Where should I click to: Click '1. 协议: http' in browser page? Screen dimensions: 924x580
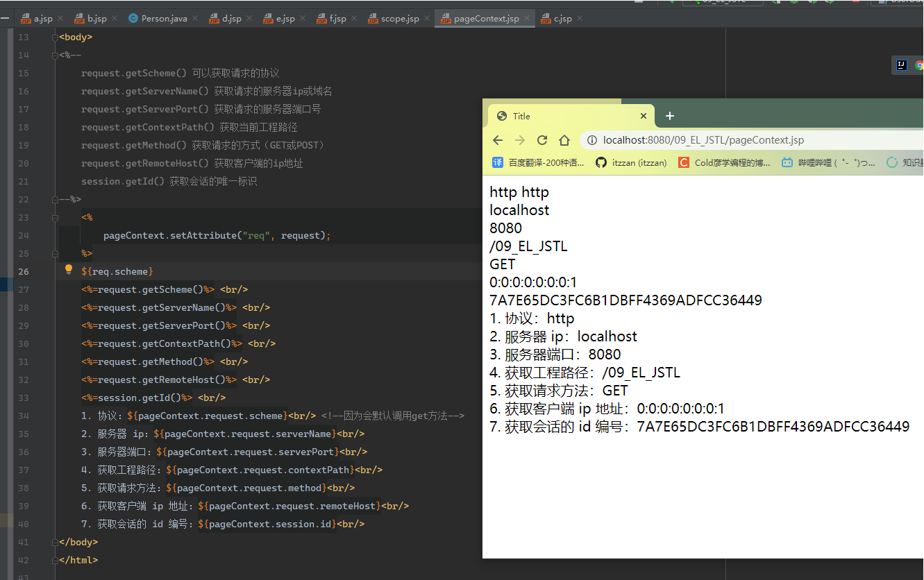click(x=532, y=318)
